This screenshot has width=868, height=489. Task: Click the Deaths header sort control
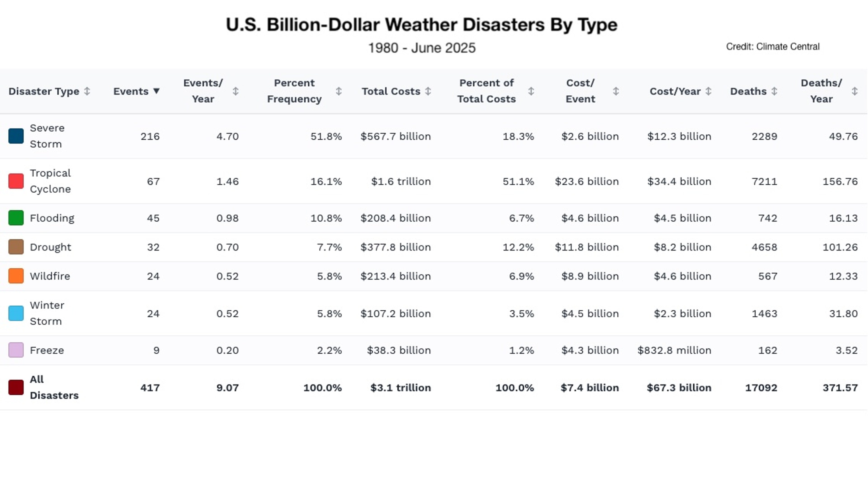(774, 91)
